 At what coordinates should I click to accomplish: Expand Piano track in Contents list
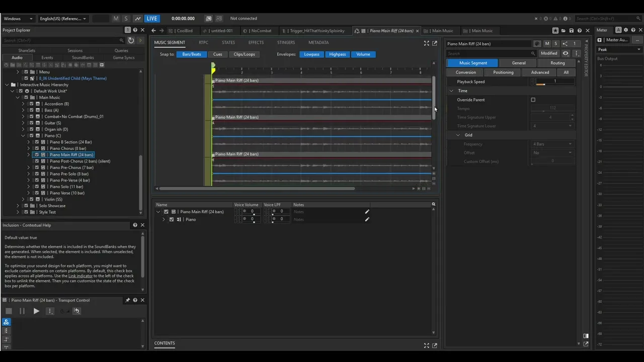164,219
